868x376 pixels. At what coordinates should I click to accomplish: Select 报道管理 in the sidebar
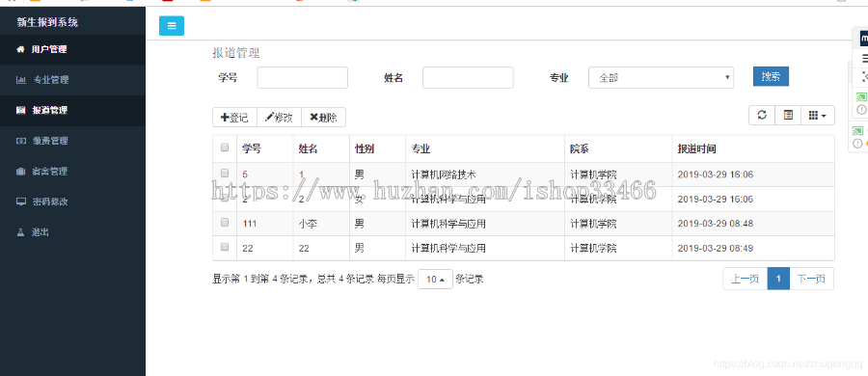point(72,110)
